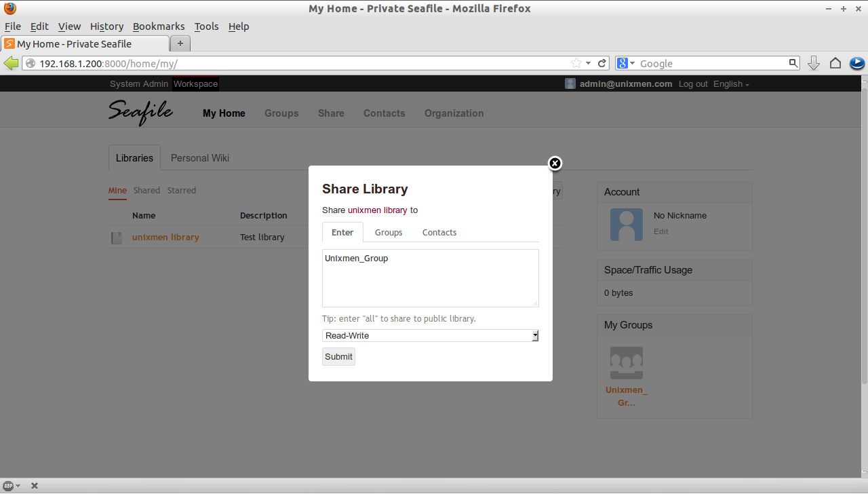Screen dimensions: 868x494
Task: Click the blue round icon beside home button
Action: pos(857,63)
